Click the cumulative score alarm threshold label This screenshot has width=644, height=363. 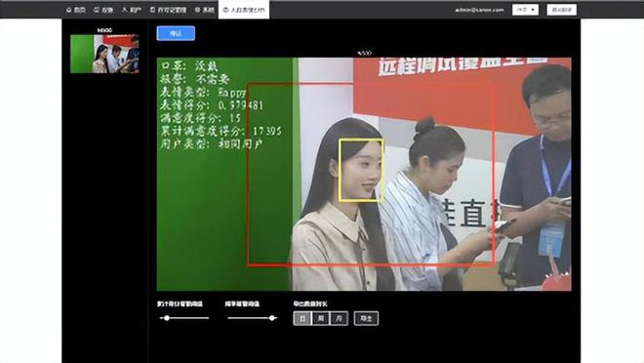[180, 303]
